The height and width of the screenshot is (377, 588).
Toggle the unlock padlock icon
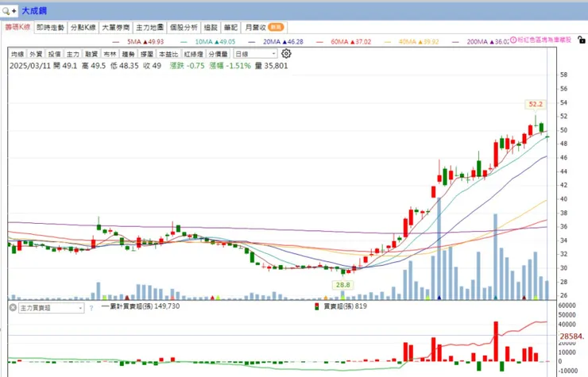pyautogui.click(x=582, y=40)
